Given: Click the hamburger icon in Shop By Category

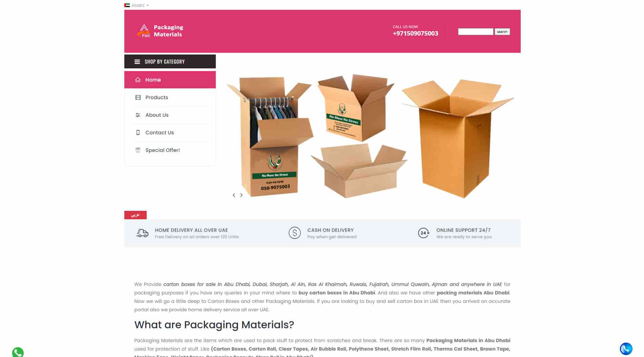Looking at the screenshot, I should coord(137,62).
